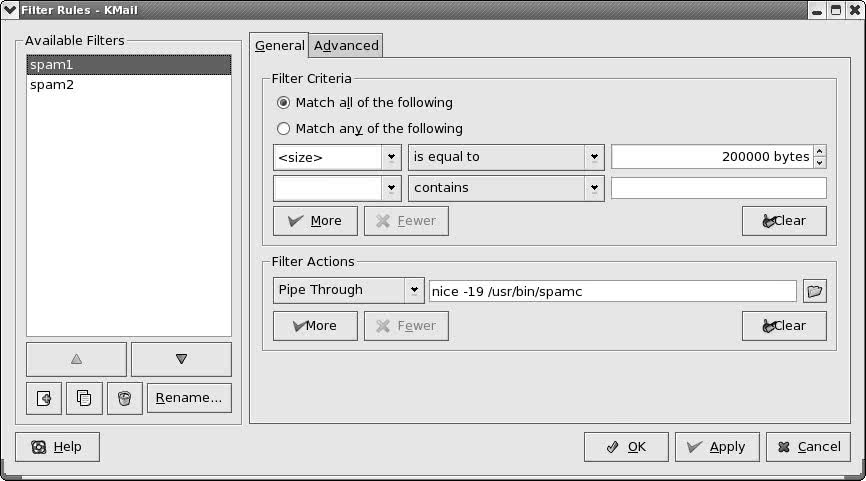Open the <size> field dropdown
The image size is (866, 481).
point(391,157)
